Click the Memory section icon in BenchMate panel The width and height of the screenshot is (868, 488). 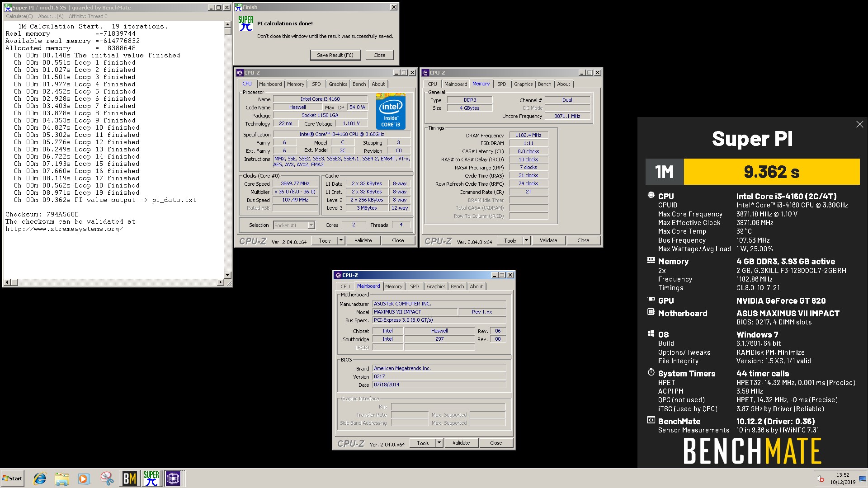point(651,260)
